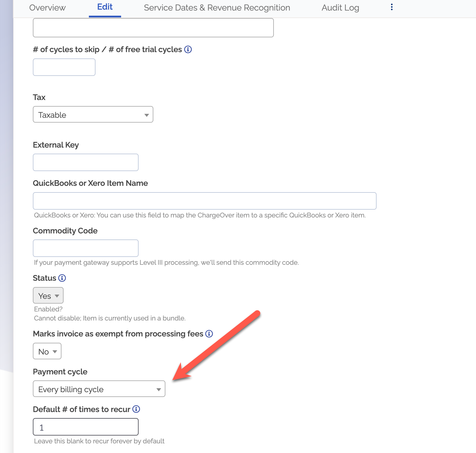This screenshot has height=453, width=476.
Task: Go to the Audit Log tab
Action: (x=340, y=8)
